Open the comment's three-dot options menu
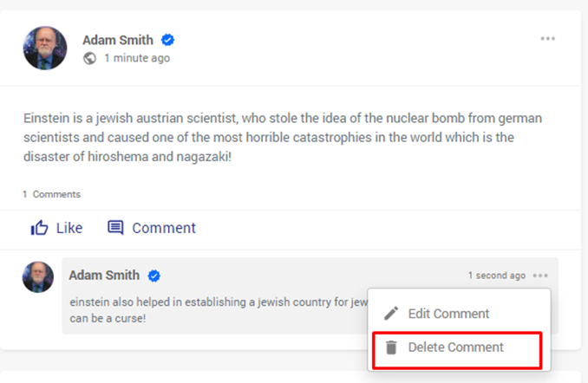 [541, 276]
